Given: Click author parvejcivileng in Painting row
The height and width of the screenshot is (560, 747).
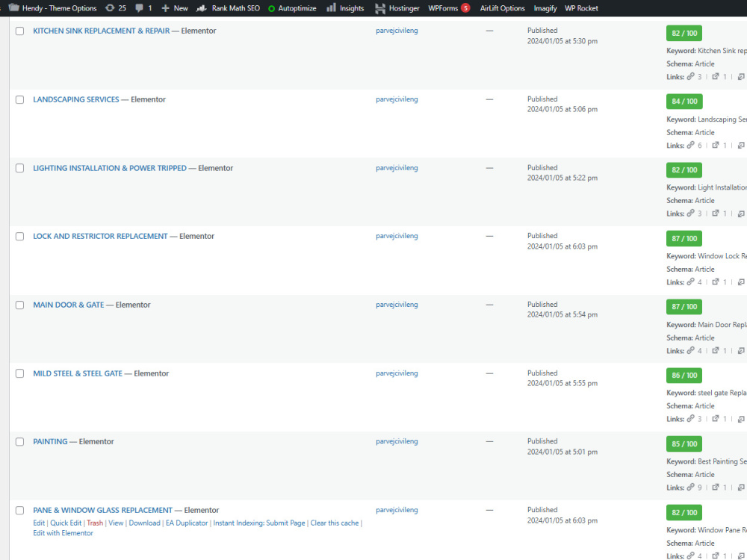Looking at the screenshot, I should point(397,441).
